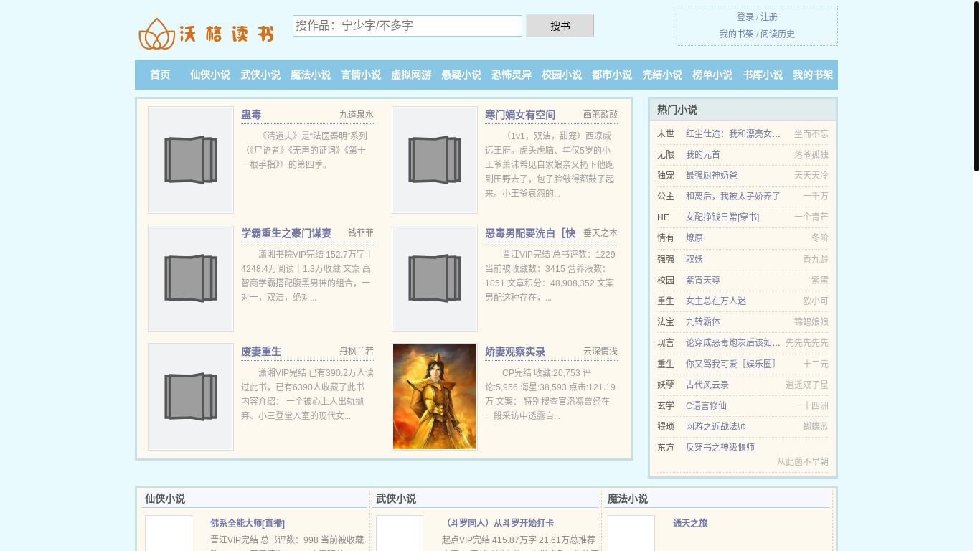Open hot novel 古代风云录

tap(707, 385)
